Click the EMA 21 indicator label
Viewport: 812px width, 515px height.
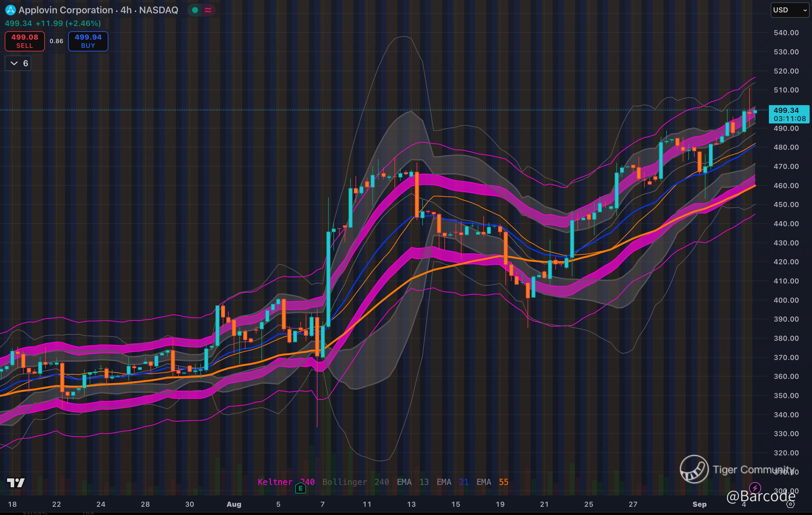click(453, 482)
